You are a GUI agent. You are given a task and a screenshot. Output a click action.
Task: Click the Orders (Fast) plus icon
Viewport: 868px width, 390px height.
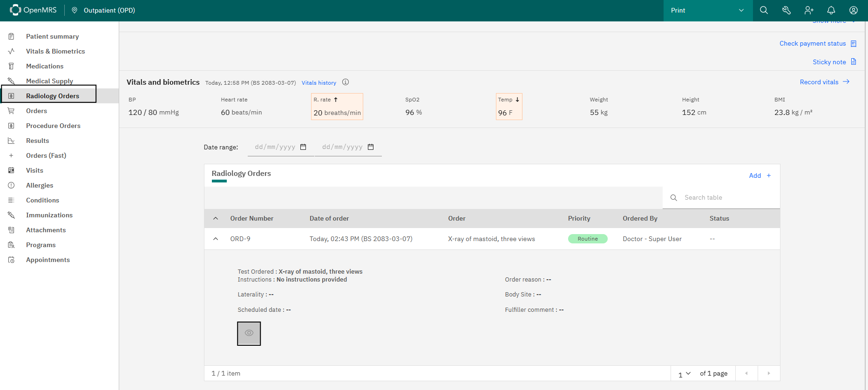[x=11, y=155]
